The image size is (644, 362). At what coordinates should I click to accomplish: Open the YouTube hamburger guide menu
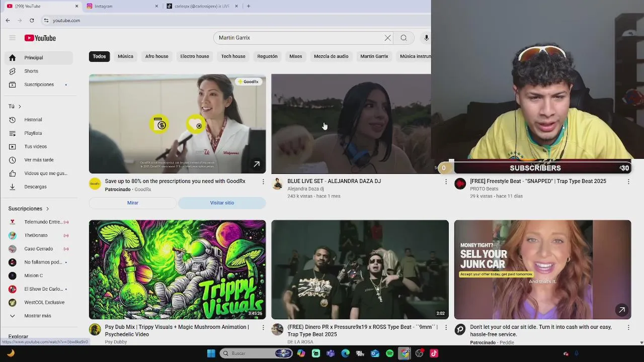pyautogui.click(x=12, y=38)
